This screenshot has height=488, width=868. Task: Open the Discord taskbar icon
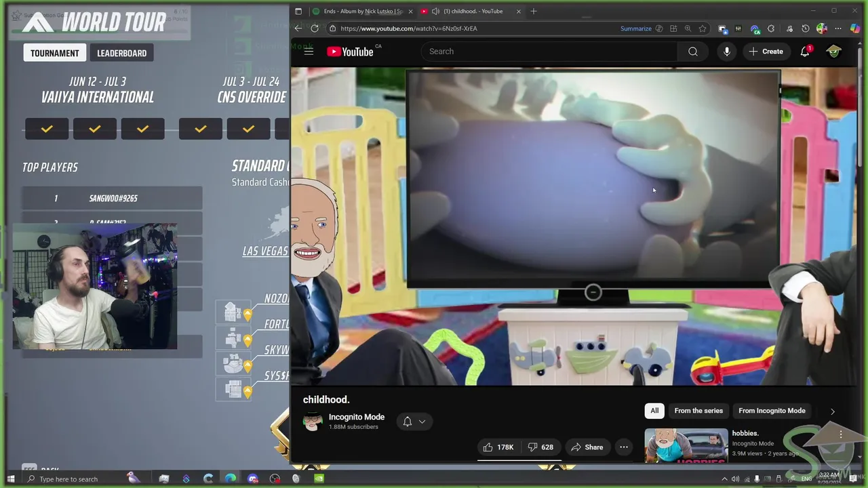(253, 479)
